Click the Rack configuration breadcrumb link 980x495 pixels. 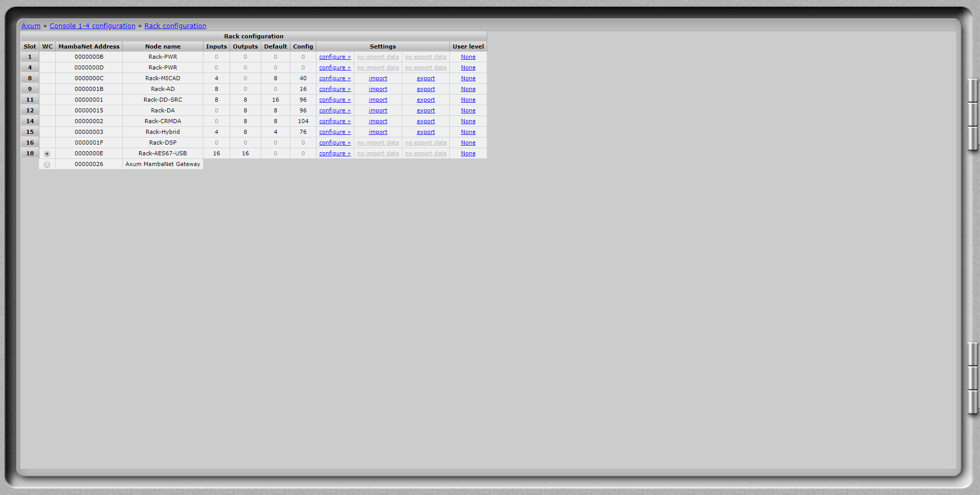(175, 26)
